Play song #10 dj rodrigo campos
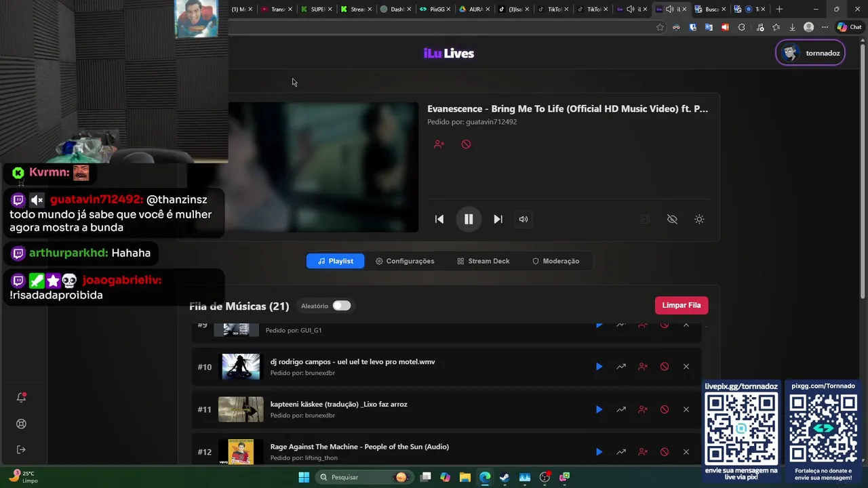868x488 pixels. point(599,367)
